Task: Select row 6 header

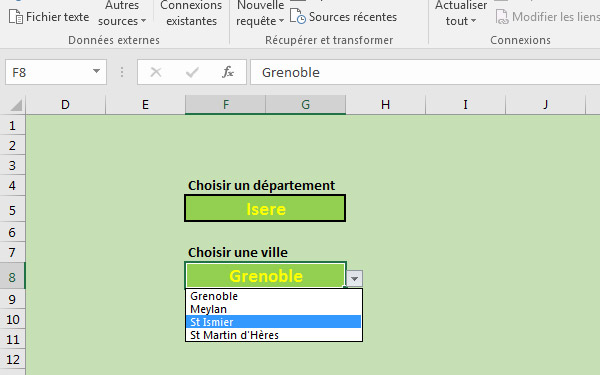Action: click(x=13, y=232)
